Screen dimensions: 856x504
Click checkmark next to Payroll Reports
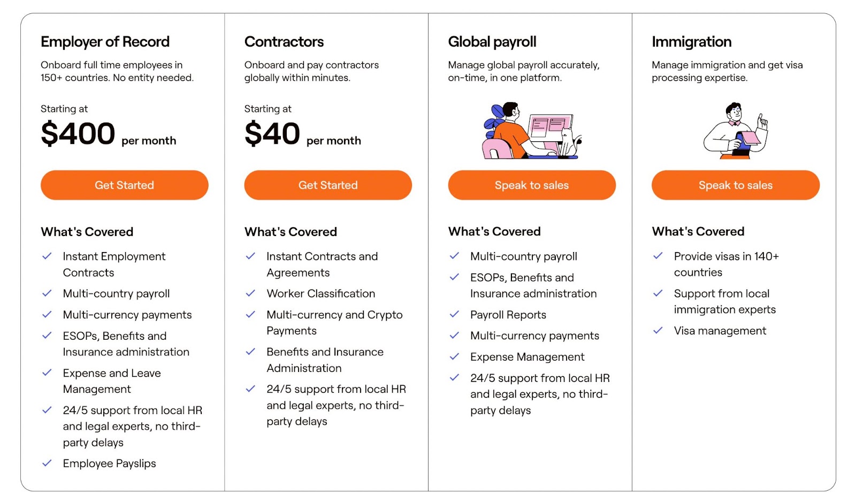[454, 314]
